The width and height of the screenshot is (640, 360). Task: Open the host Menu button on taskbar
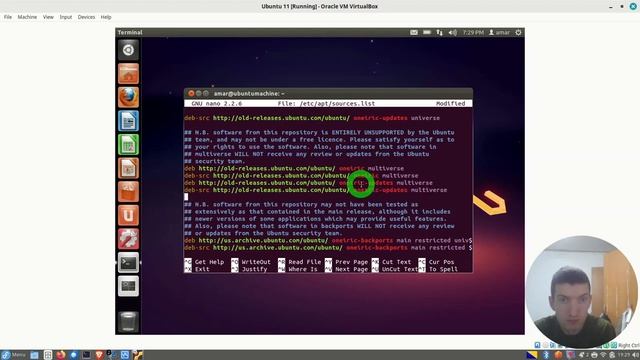tap(13, 355)
